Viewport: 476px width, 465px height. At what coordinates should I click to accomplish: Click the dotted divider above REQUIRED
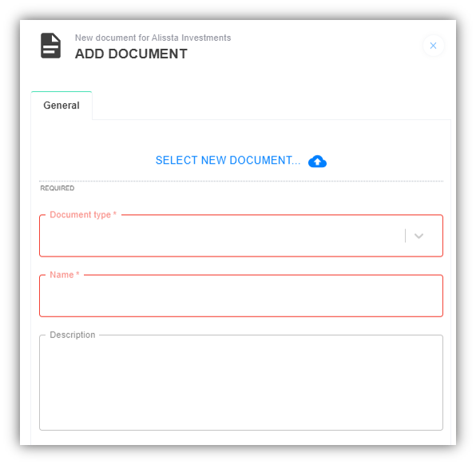[x=241, y=181]
